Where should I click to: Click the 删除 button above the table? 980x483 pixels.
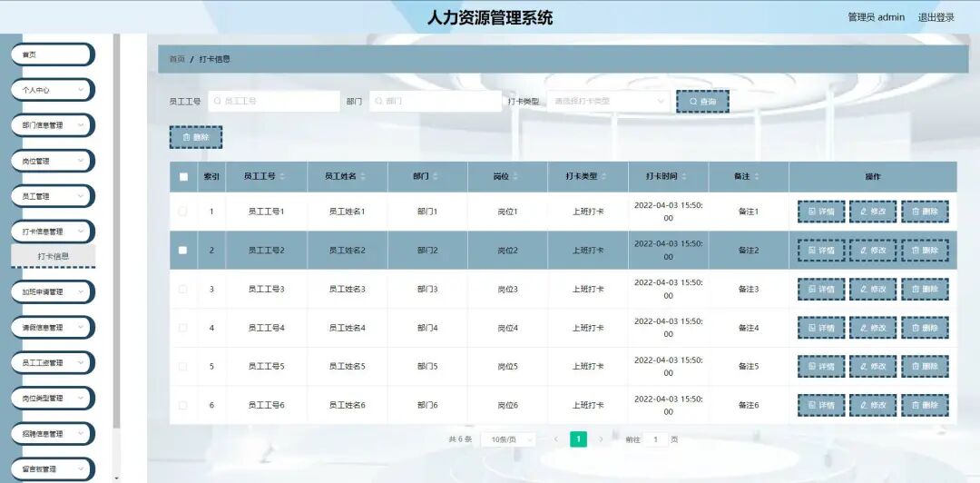196,137
